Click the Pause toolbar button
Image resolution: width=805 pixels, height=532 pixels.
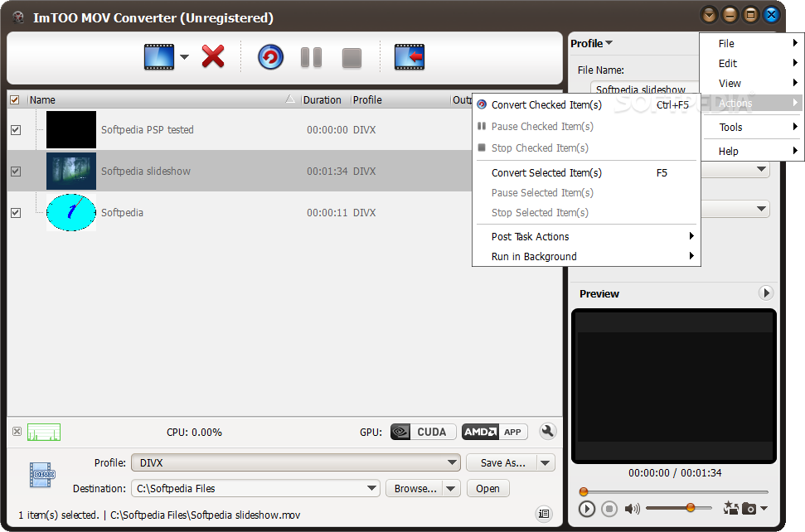[x=311, y=57]
